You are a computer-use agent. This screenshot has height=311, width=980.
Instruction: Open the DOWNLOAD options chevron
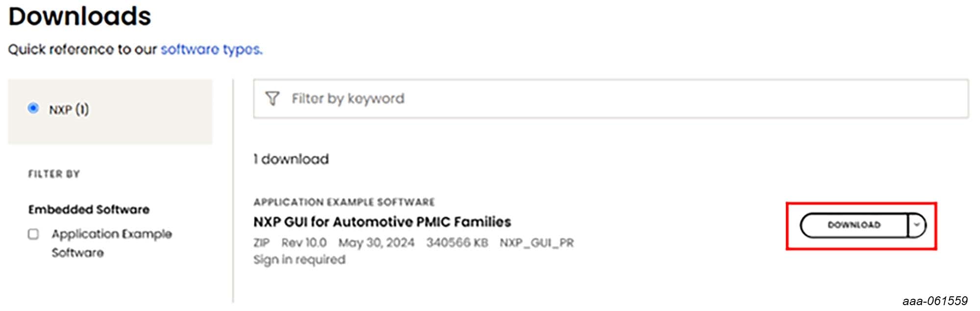[x=918, y=225]
